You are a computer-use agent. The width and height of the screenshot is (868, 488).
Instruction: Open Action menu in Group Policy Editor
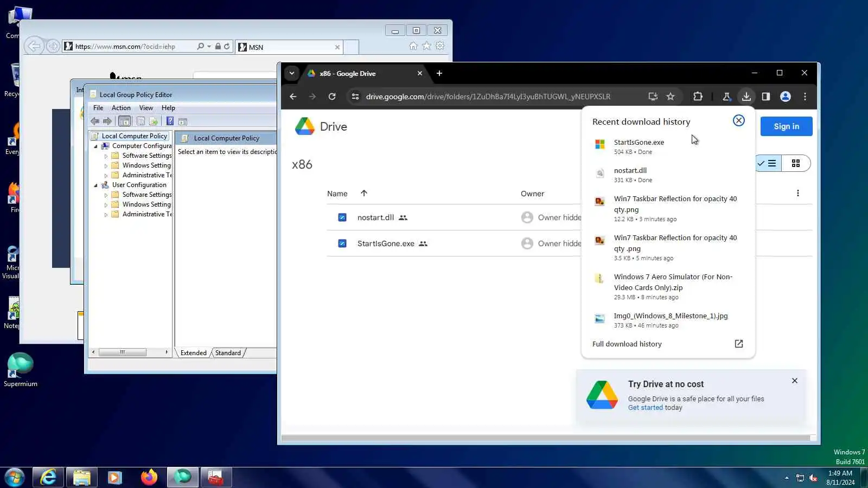pyautogui.click(x=121, y=108)
